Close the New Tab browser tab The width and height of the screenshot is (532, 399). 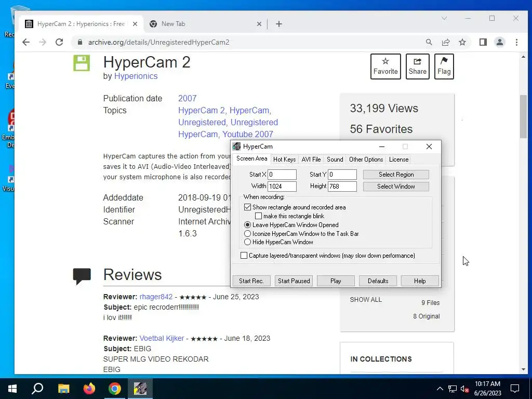tap(259, 24)
